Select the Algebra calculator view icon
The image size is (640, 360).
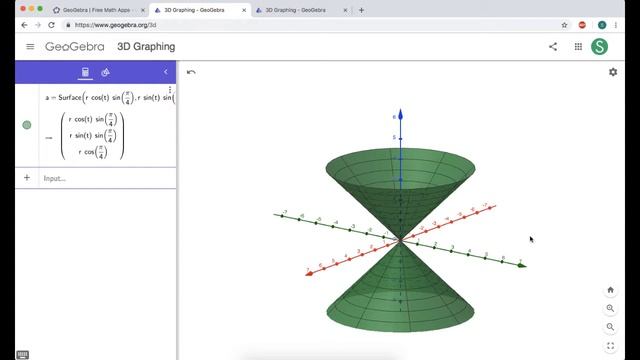(x=85, y=72)
